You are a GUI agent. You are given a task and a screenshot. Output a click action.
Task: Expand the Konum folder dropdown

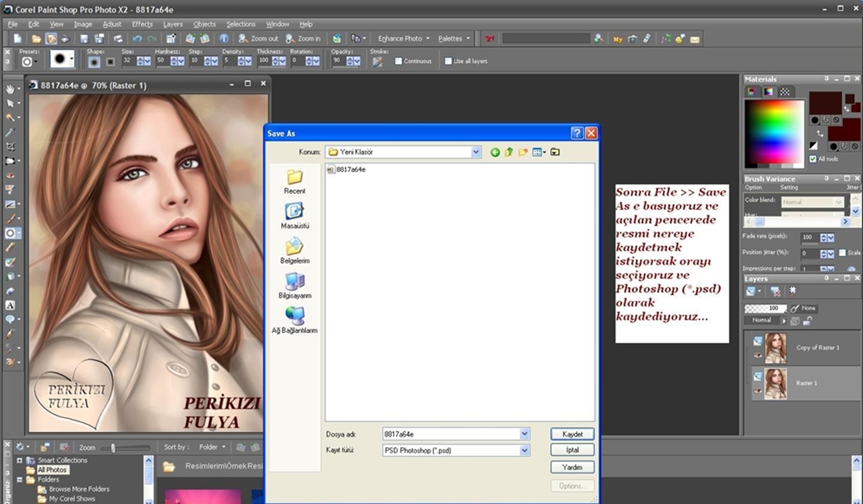(476, 152)
